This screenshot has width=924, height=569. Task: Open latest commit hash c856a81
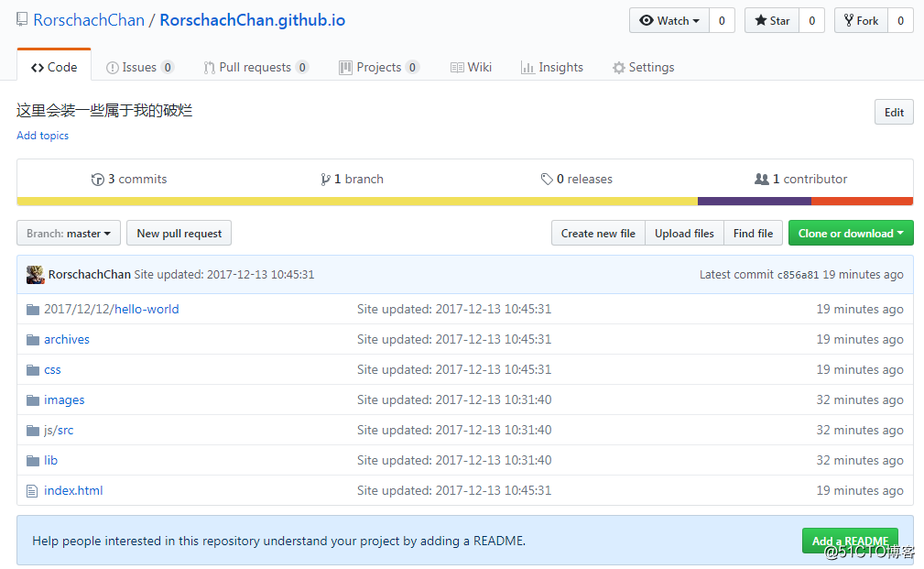[798, 275]
